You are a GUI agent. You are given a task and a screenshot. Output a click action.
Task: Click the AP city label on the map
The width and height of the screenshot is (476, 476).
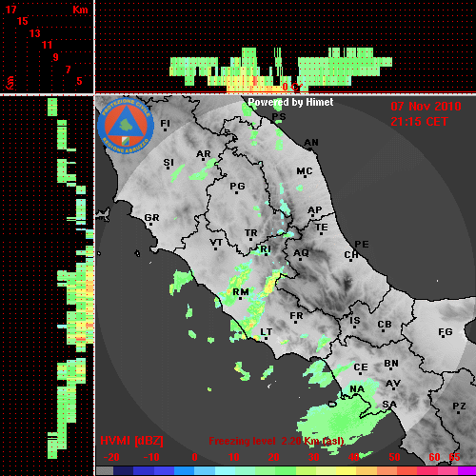[x=314, y=210]
